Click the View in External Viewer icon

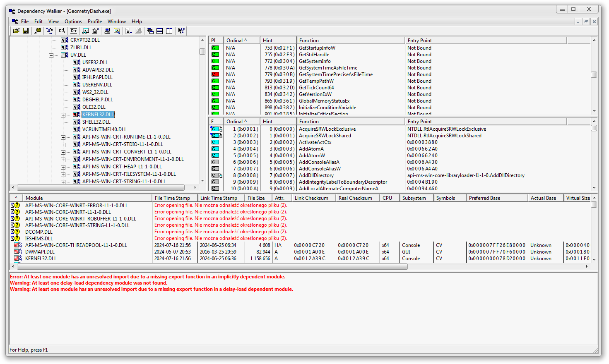pos(86,31)
